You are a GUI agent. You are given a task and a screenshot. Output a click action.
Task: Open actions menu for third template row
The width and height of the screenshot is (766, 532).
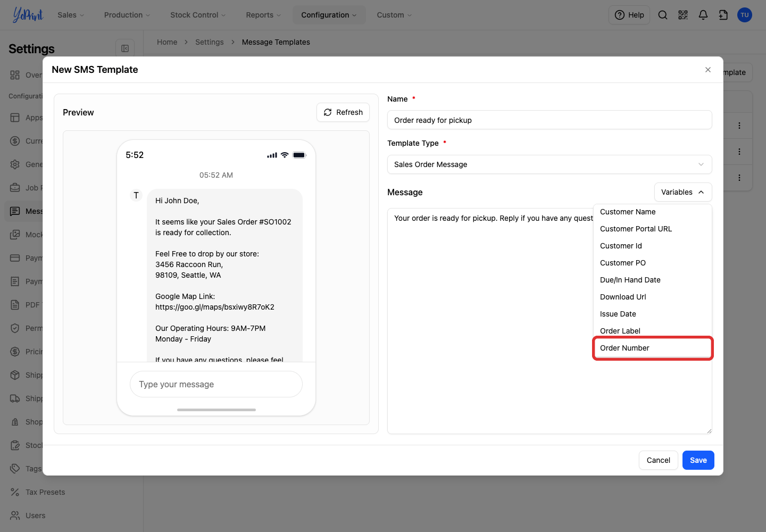(x=739, y=178)
